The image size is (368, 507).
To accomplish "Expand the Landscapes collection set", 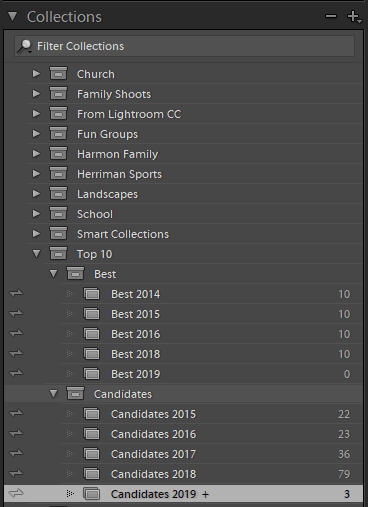I will click(x=36, y=194).
